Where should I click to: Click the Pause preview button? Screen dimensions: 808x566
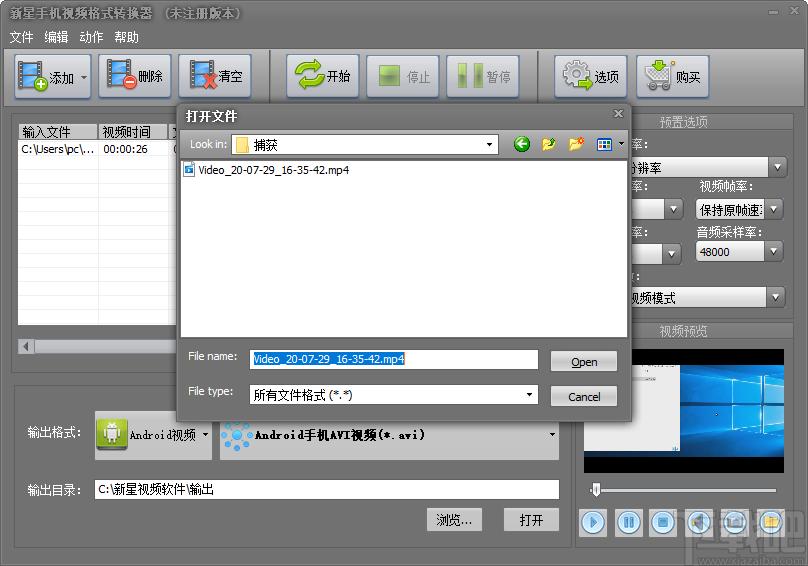click(x=629, y=523)
